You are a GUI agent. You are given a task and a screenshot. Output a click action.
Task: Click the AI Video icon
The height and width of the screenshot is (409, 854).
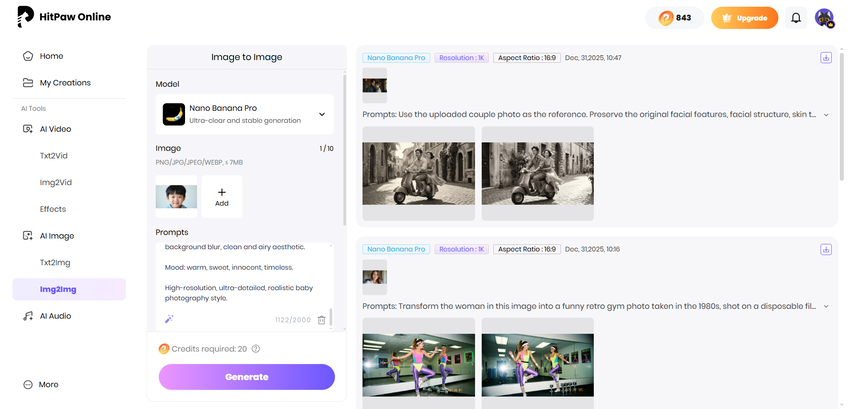28,129
